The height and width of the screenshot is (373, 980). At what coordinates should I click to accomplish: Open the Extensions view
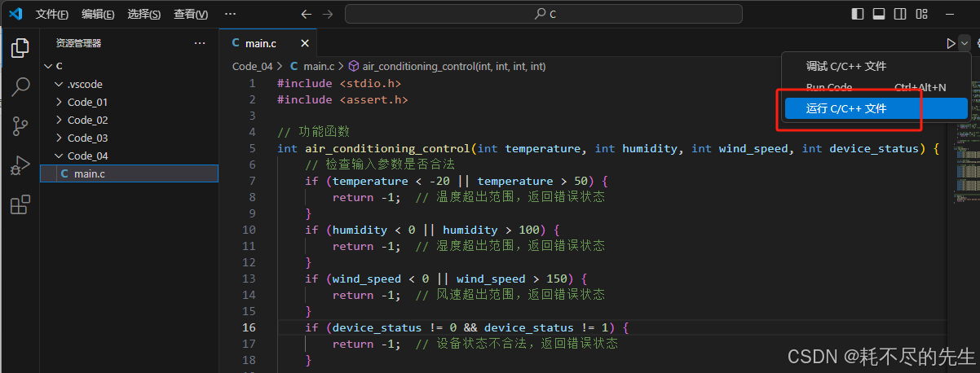click(20, 205)
